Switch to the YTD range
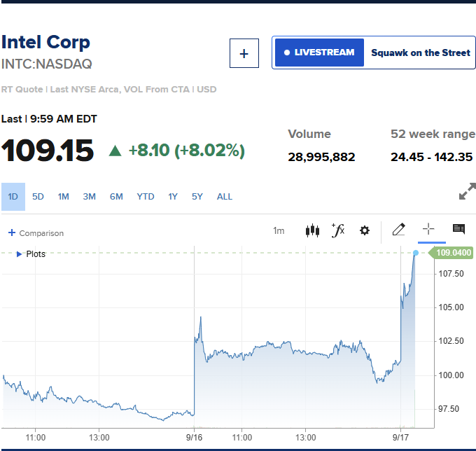The height and width of the screenshot is (451, 476). pyautogui.click(x=146, y=197)
